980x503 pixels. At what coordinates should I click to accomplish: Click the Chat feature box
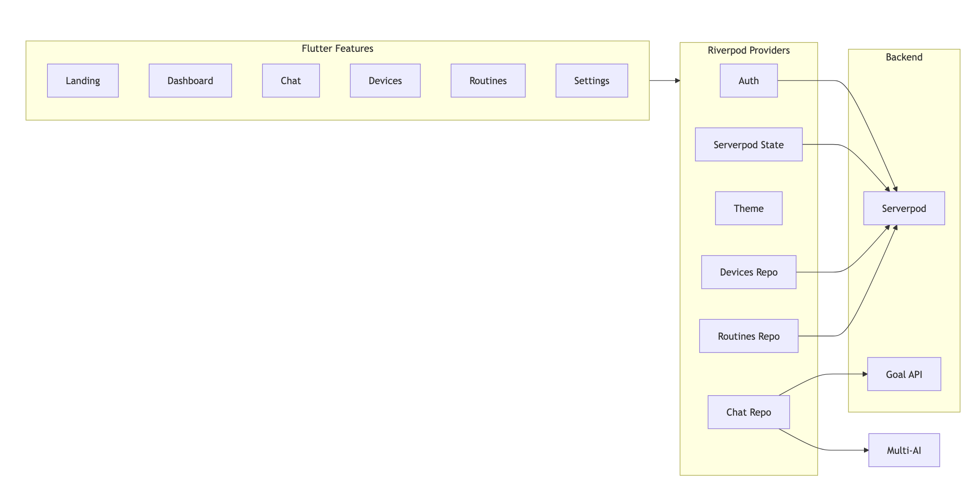point(291,80)
